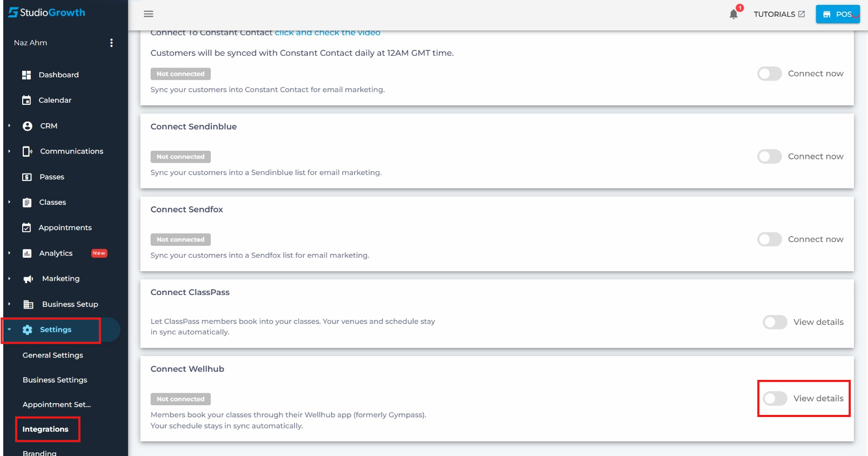The image size is (868, 456).
Task: Open the Integrations settings page
Action: point(45,430)
